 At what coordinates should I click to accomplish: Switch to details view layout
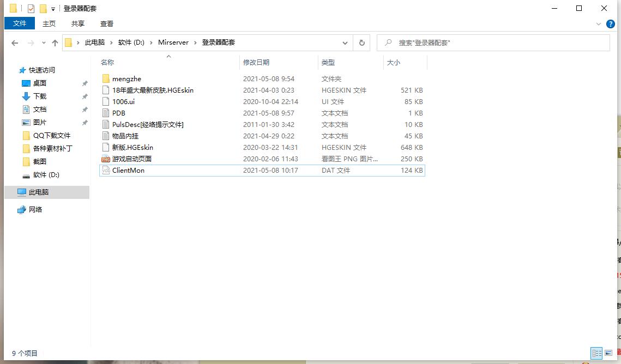tap(596, 353)
